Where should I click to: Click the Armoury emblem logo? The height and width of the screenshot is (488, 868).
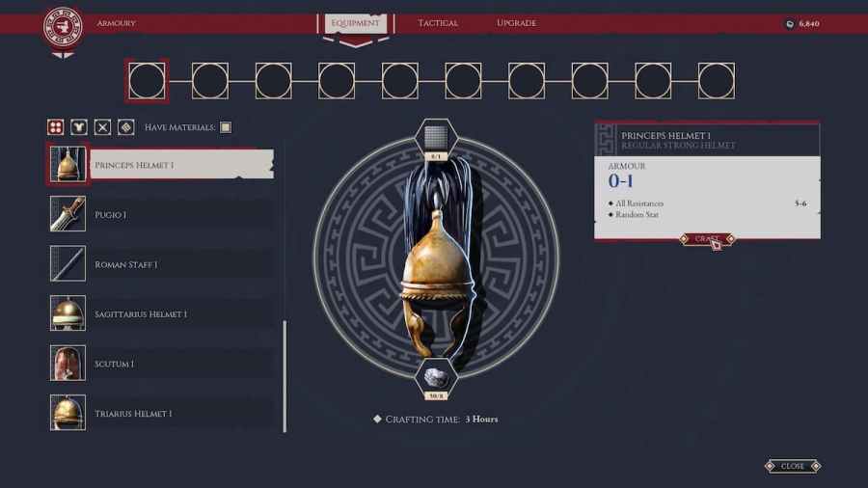[x=63, y=27]
